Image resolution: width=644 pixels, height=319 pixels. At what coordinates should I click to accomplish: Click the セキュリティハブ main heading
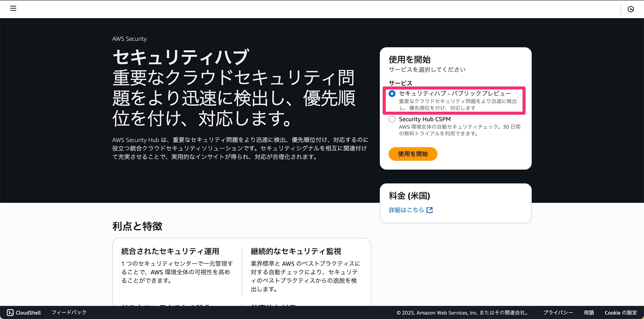point(181,57)
